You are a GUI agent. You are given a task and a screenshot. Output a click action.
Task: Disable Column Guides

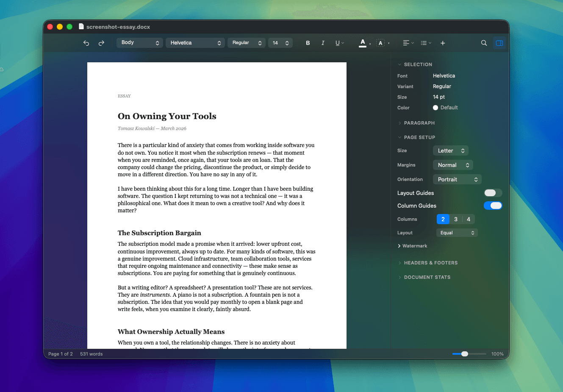coord(493,206)
